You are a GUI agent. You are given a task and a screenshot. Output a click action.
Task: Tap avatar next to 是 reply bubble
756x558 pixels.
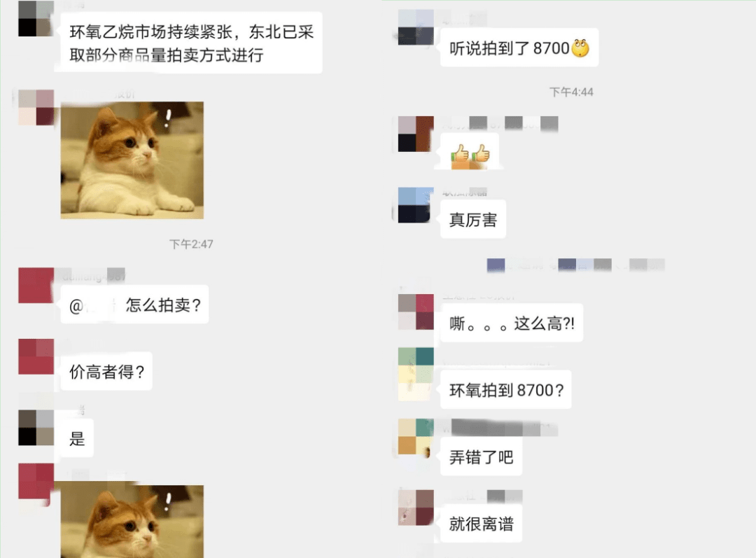[x=36, y=428]
